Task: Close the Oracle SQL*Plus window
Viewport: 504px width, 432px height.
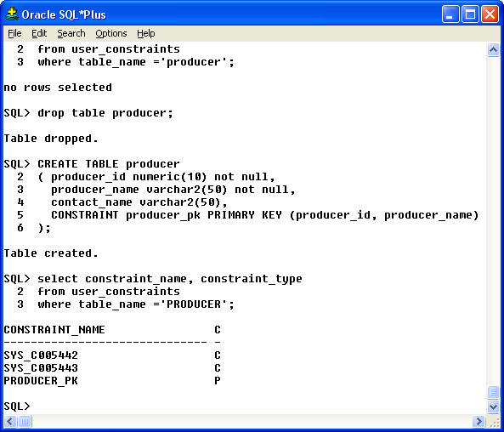Action: (490, 14)
